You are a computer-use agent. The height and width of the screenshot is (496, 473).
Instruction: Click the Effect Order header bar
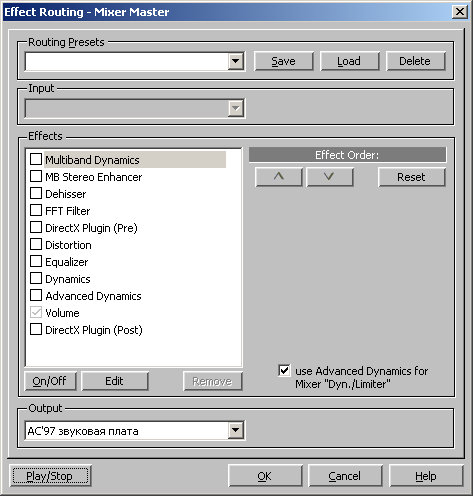pos(347,155)
